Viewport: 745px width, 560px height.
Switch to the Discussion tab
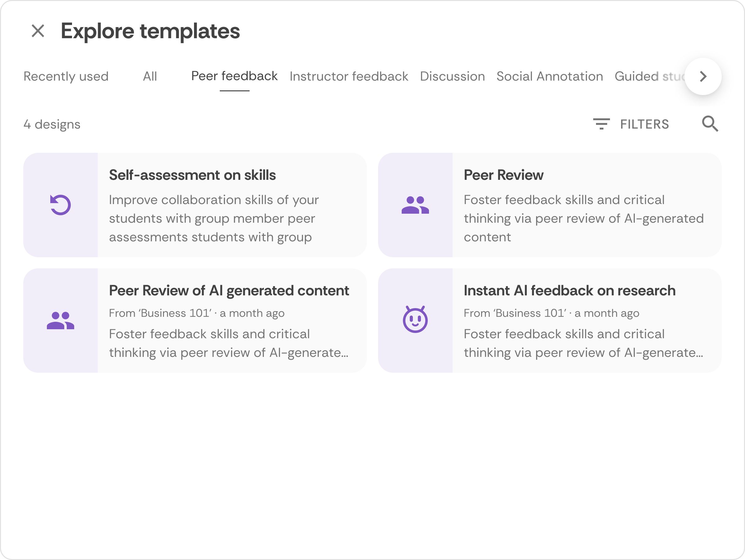[452, 76]
